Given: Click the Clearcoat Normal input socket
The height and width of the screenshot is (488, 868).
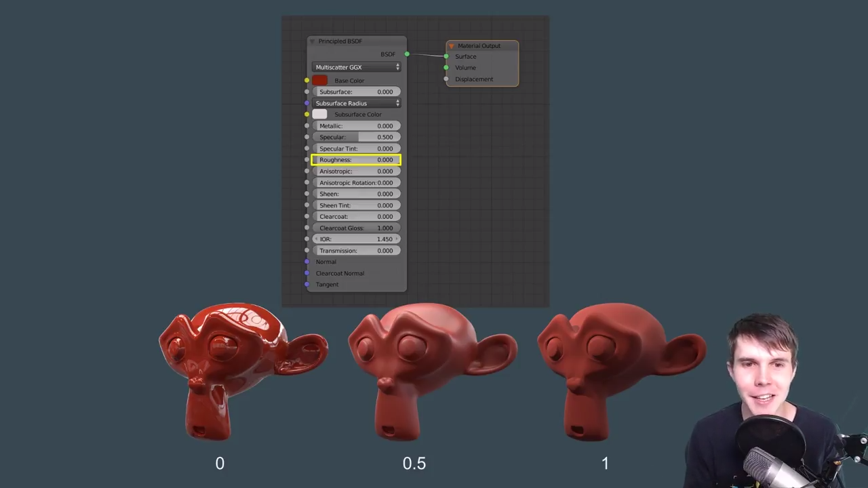Looking at the screenshot, I should tap(307, 273).
